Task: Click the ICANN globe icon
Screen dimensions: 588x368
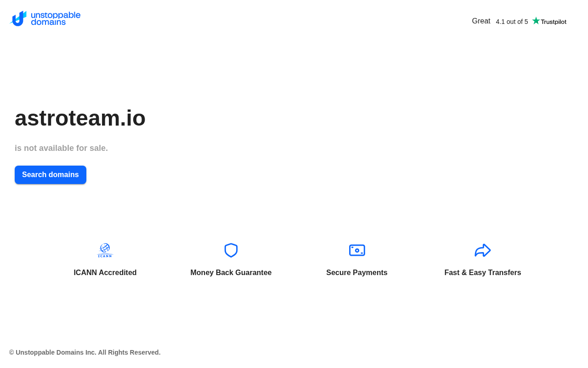Action: (x=105, y=250)
